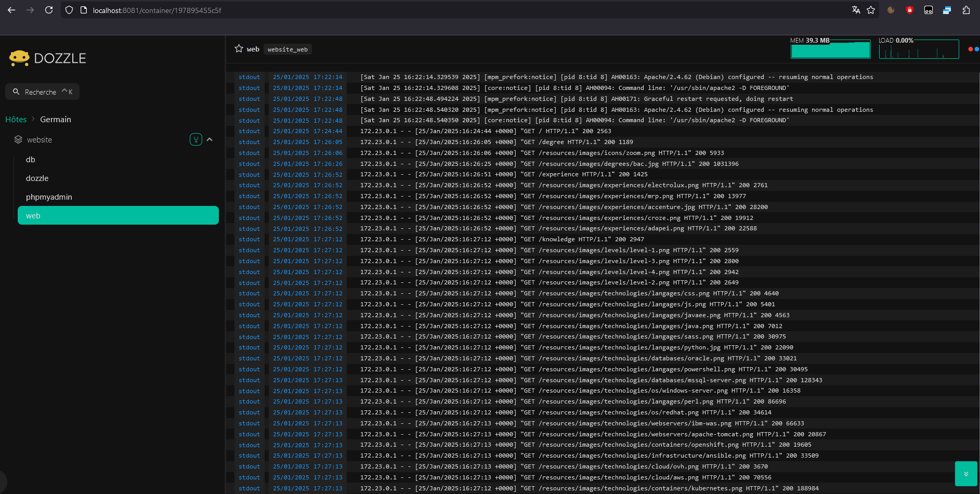Select log line for bac.jpg request
Image resolution: width=980 pixels, height=494 pixels.
[x=603, y=164]
